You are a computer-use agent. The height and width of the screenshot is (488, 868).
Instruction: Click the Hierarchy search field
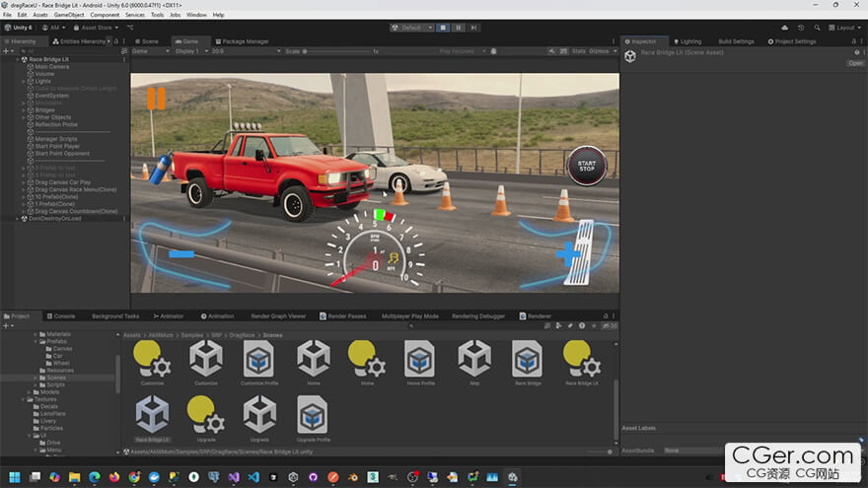[x=69, y=51]
